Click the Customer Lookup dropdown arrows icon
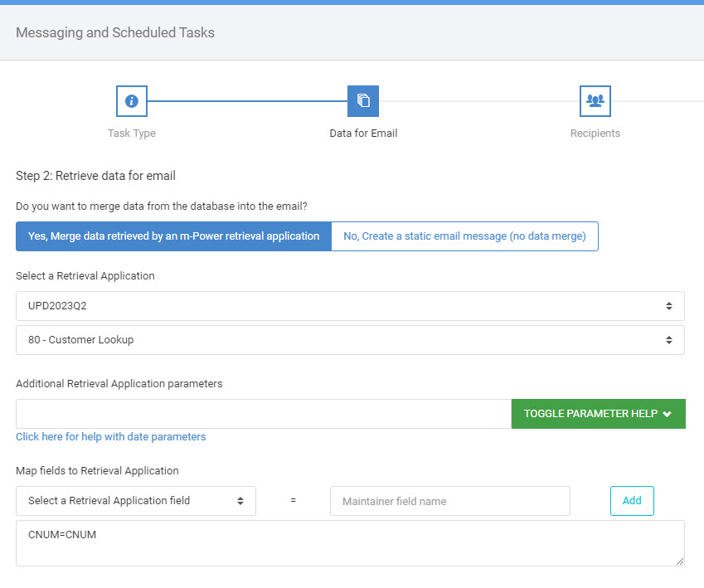This screenshot has height=588, width=704. [669, 340]
